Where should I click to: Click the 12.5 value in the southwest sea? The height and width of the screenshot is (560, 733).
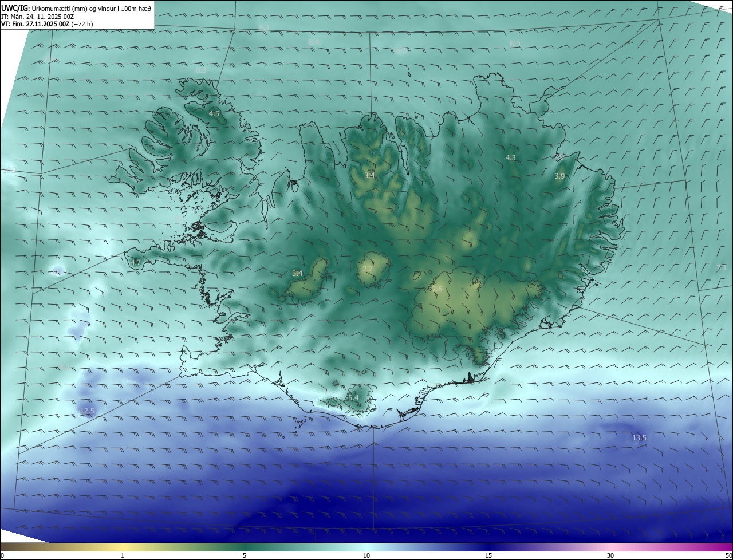tap(87, 411)
